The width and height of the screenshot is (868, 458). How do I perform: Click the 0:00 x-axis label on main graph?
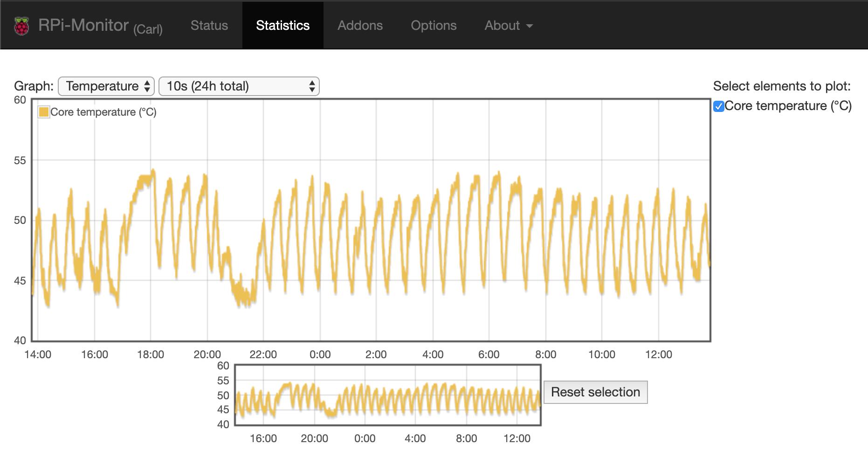pyautogui.click(x=320, y=354)
